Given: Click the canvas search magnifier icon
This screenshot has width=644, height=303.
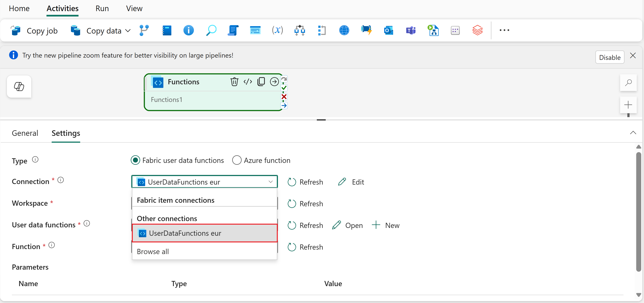Looking at the screenshot, I should 628,83.
